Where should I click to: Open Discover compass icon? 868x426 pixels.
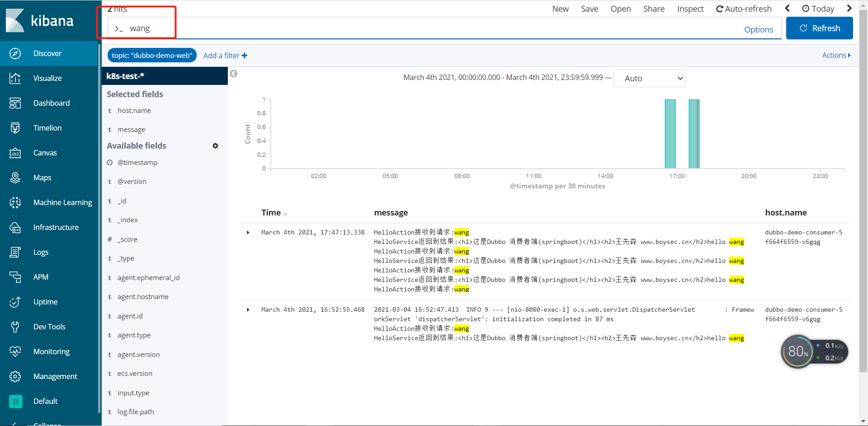15,53
